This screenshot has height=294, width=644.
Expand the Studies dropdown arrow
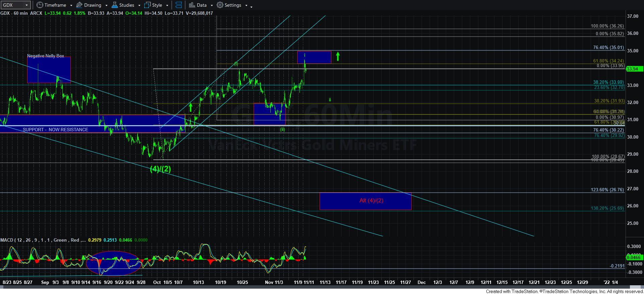139,5
